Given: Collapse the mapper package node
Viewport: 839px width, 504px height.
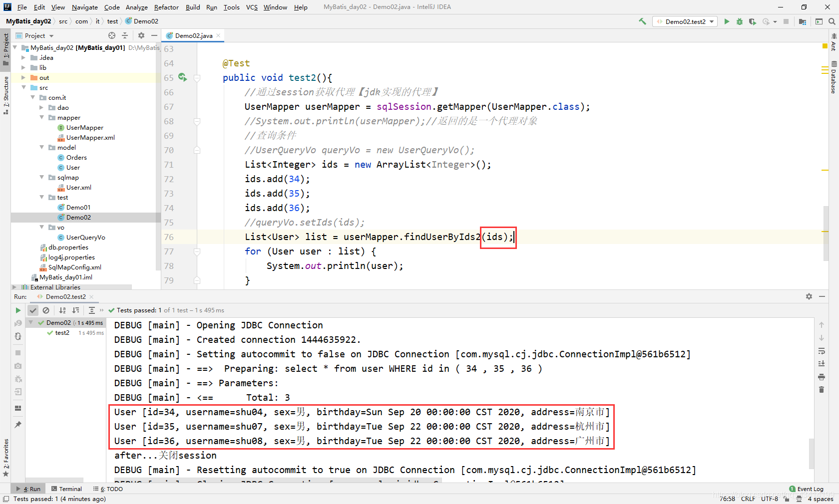Looking at the screenshot, I should (41, 117).
